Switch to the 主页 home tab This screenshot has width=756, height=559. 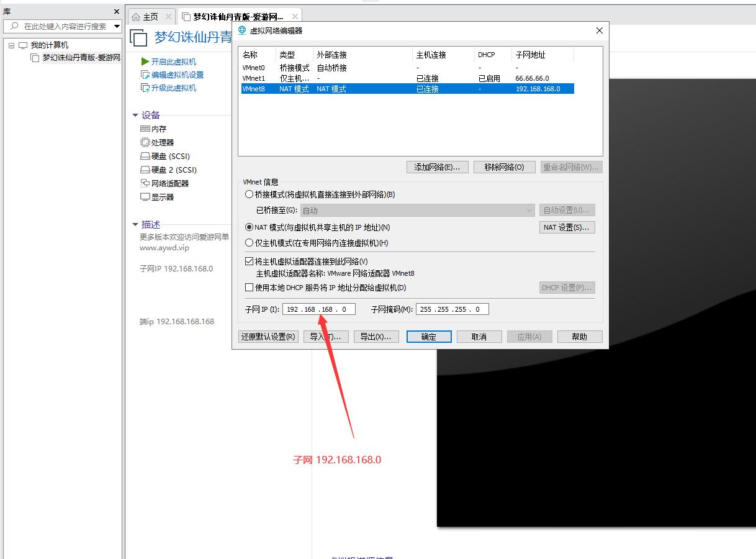pyautogui.click(x=145, y=17)
